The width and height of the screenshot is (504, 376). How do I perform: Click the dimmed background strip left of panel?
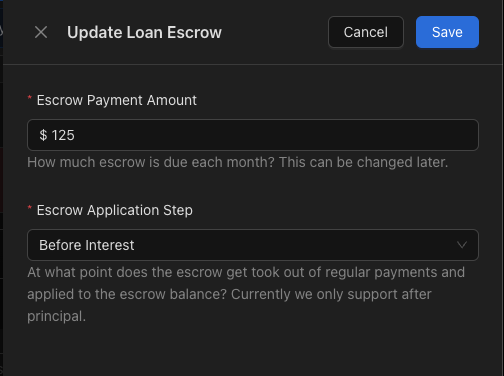(x=1, y=188)
